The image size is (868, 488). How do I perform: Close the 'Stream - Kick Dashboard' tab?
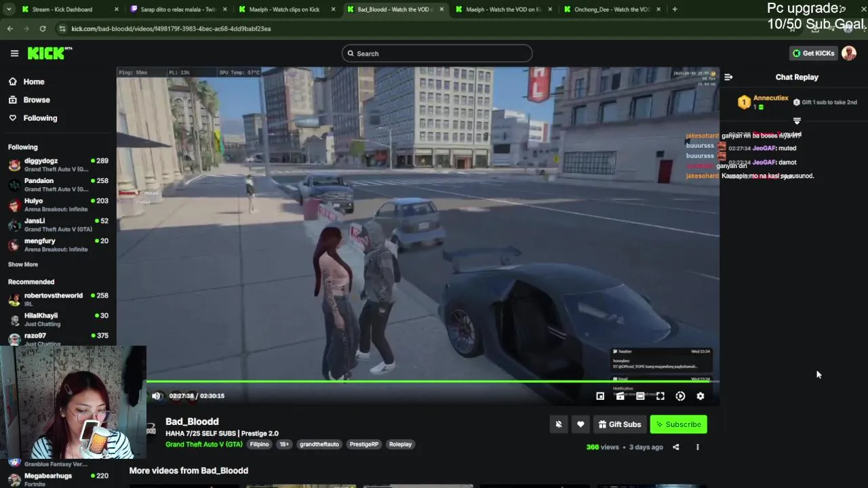[117, 9]
